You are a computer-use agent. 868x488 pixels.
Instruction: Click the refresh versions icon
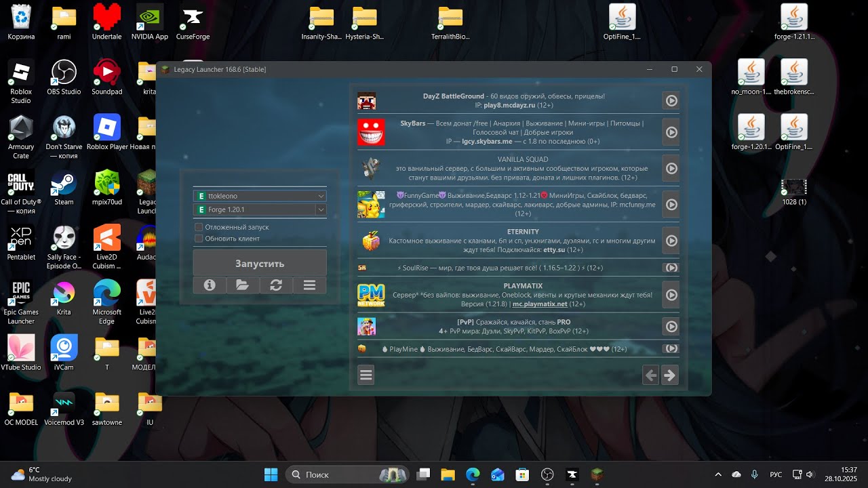[x=276, y=285]
